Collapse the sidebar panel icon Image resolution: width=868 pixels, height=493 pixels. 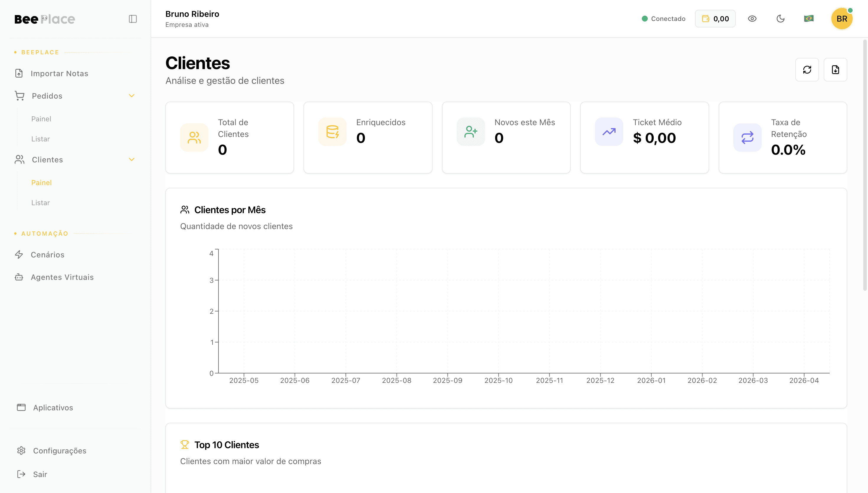point(133,19)
